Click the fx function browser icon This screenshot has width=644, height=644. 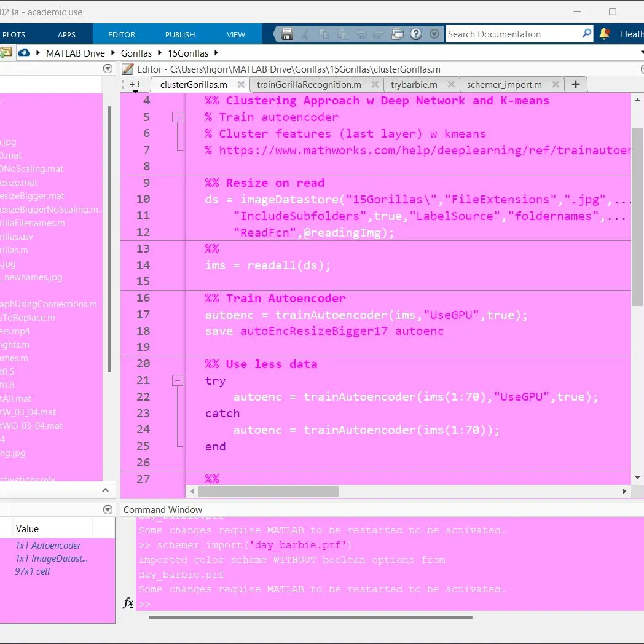click(x=128, y=603)
